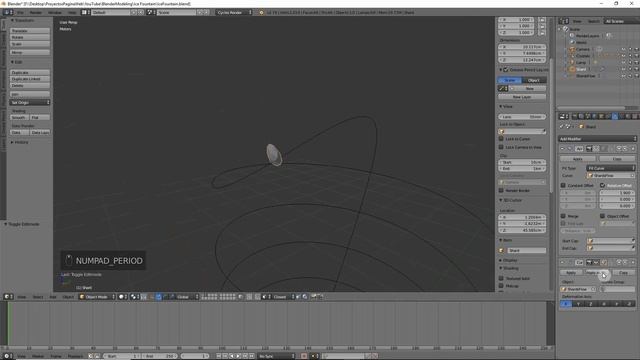Enable Lock Camera to View checkbox
Screen dimensions: 640x360
pyautogui.click(x=501, y=147)
